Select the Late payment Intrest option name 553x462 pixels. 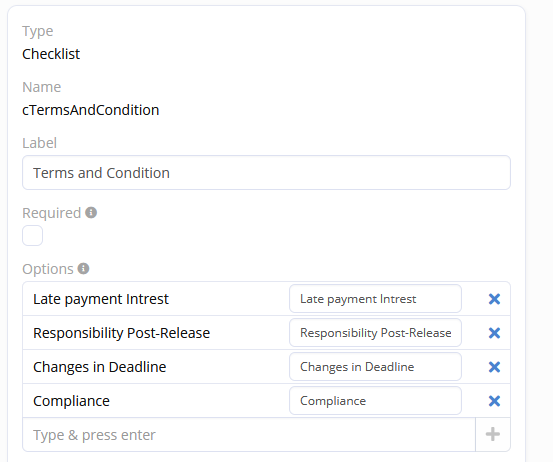pyautogui.click(x=101, y=299)
